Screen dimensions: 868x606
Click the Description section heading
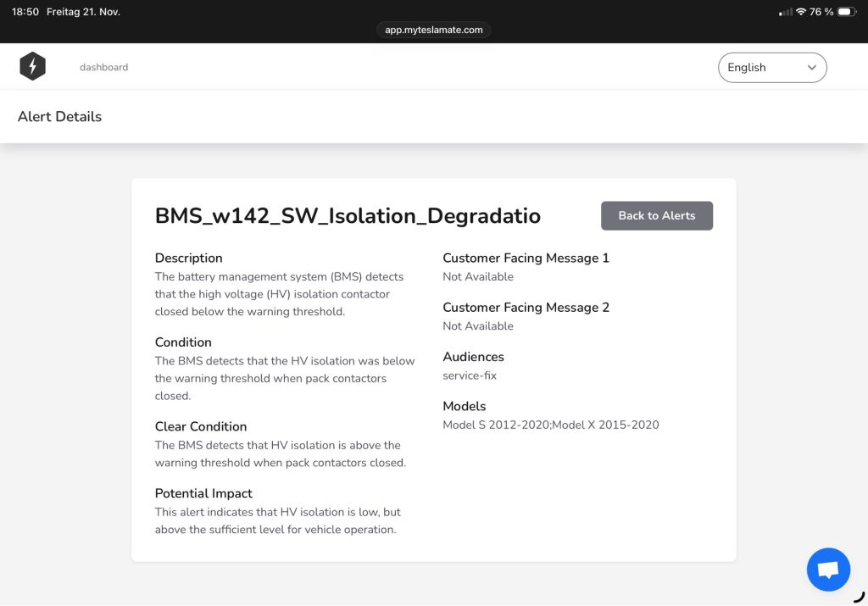coord(188,259)
